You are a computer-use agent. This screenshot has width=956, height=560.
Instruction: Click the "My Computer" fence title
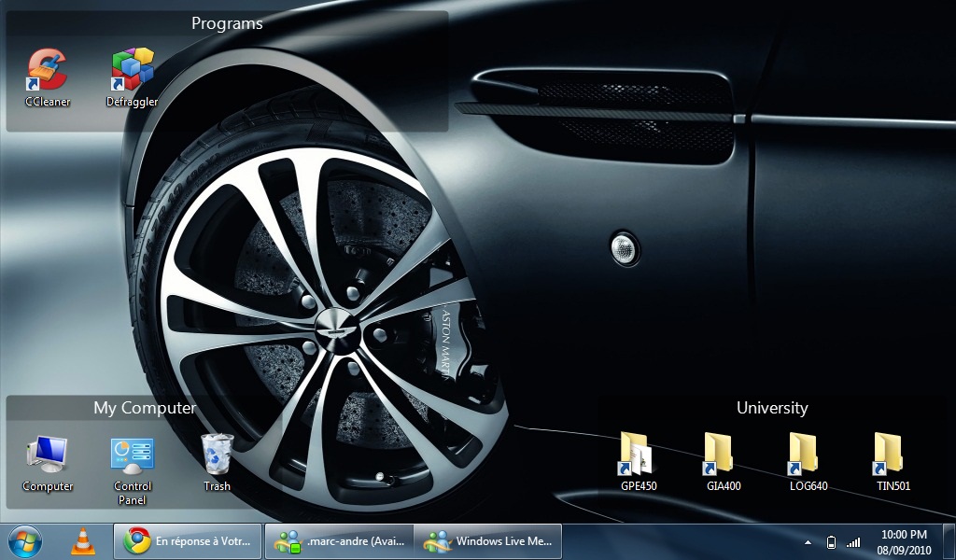coord(145,408)
